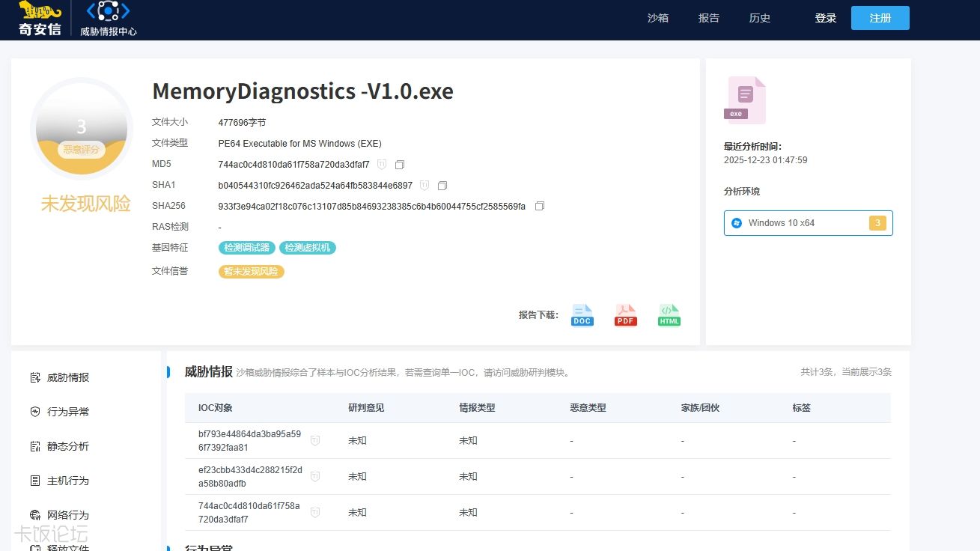
Task: Switch to the 沙箱 menu item
Action: (x=657, y=17)
